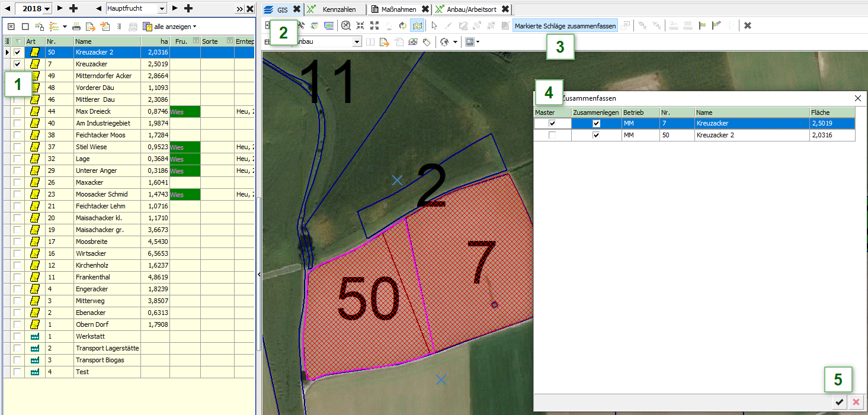Click the refresh map icon

pos(403,26)
